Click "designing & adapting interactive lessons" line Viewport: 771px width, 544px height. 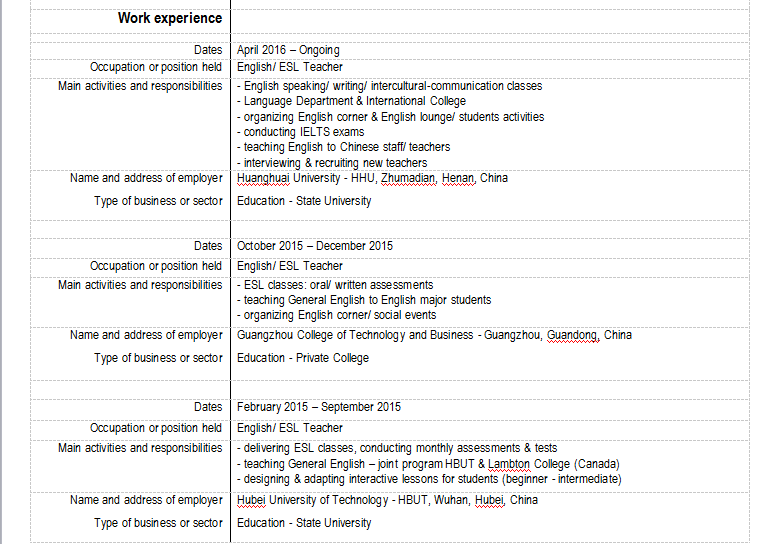(429, 479)
